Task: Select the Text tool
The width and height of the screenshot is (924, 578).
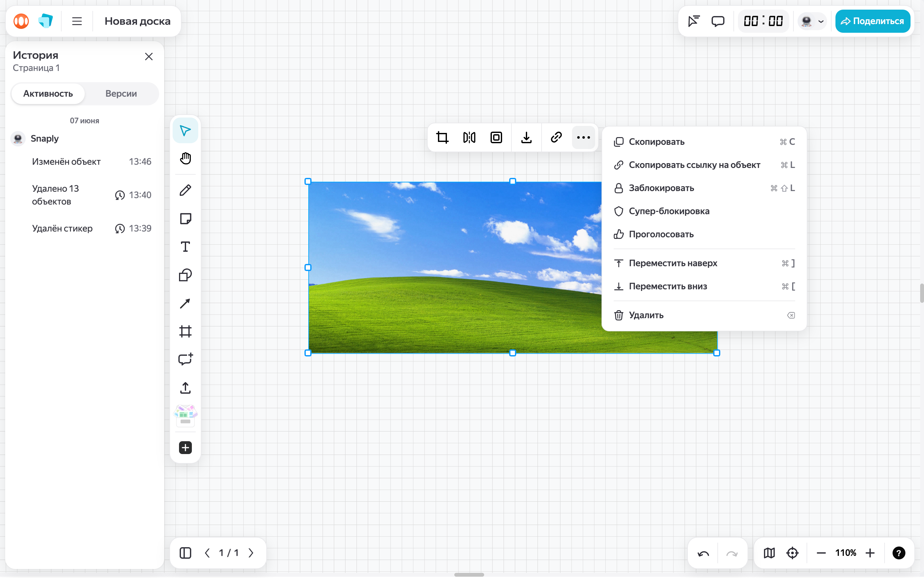Action: coord(185,247)
